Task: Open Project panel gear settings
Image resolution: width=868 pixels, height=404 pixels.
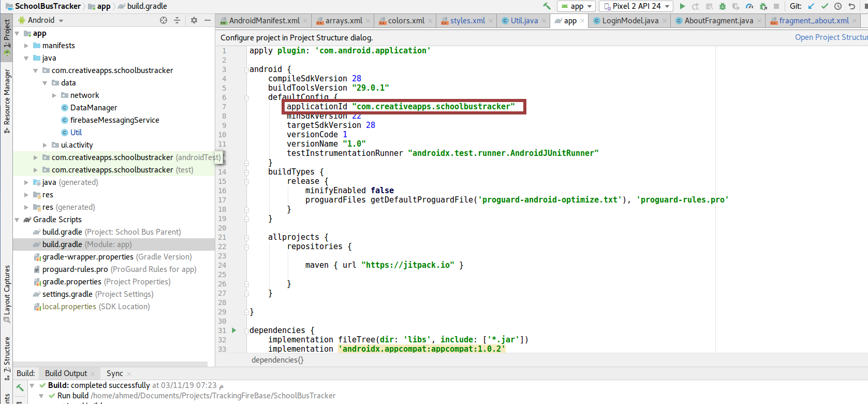Action: pos(194,20)
